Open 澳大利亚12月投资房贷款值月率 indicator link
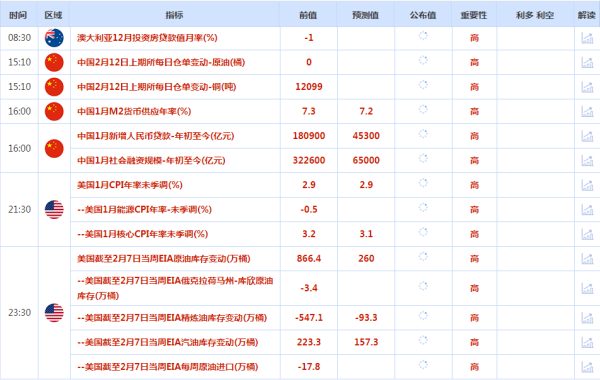 coord(147,38)
